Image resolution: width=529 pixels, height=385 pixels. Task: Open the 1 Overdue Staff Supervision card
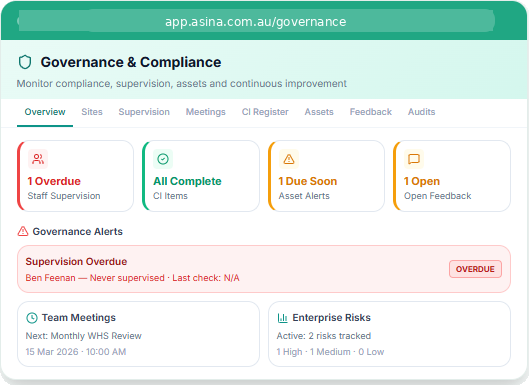(x=76, y=176)
